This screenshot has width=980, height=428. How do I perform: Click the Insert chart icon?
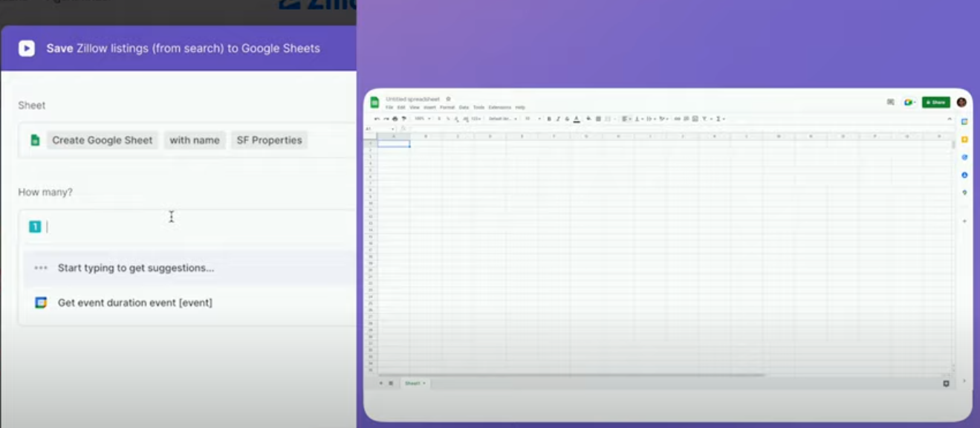pos(695,119)
